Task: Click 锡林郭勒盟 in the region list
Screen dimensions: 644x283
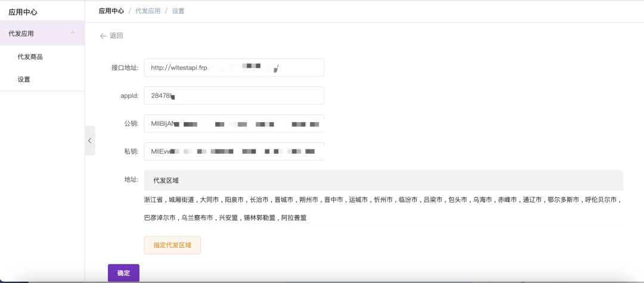Action: coord(259,218)
